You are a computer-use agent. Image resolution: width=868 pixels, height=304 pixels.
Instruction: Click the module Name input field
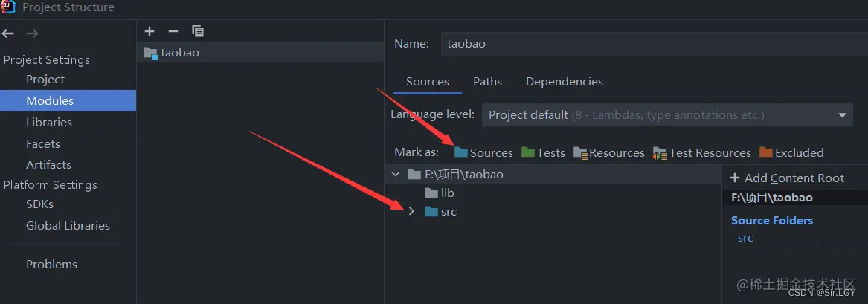pos(655,44)
